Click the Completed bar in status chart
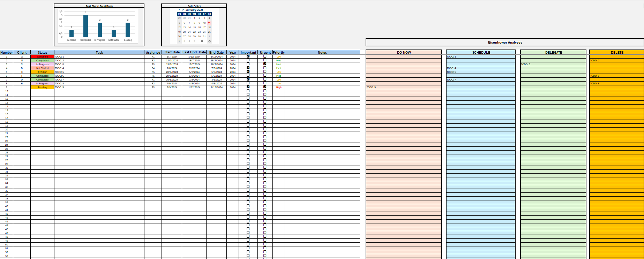 point(85,26)
